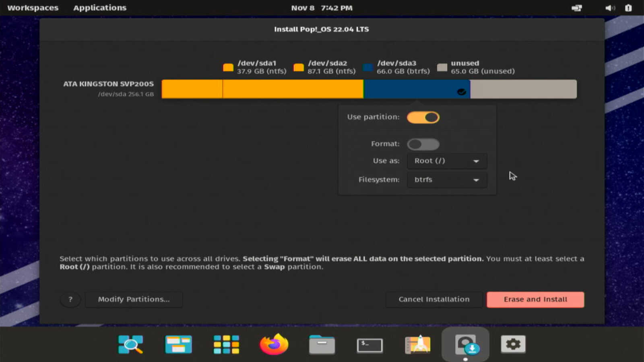The image size is (644, 362).
Task: Click the unused grey legend swatch
Action: (x=442, y=67)
